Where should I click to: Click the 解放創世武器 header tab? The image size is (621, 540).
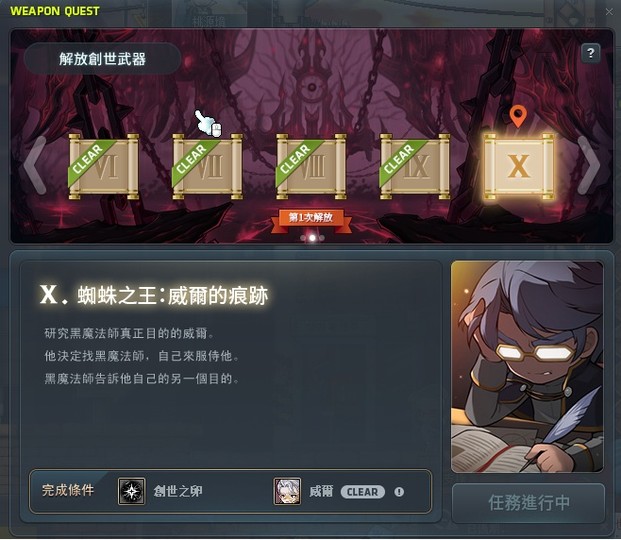(102, 59)
